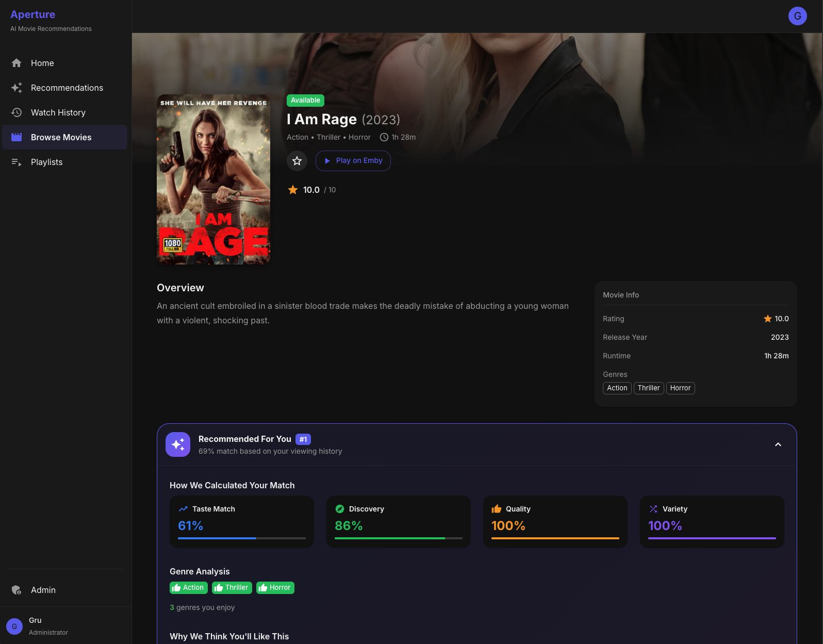823x644 pixels.
Task: Select Browse Movies in sidebar
Action: pos(65,137)
